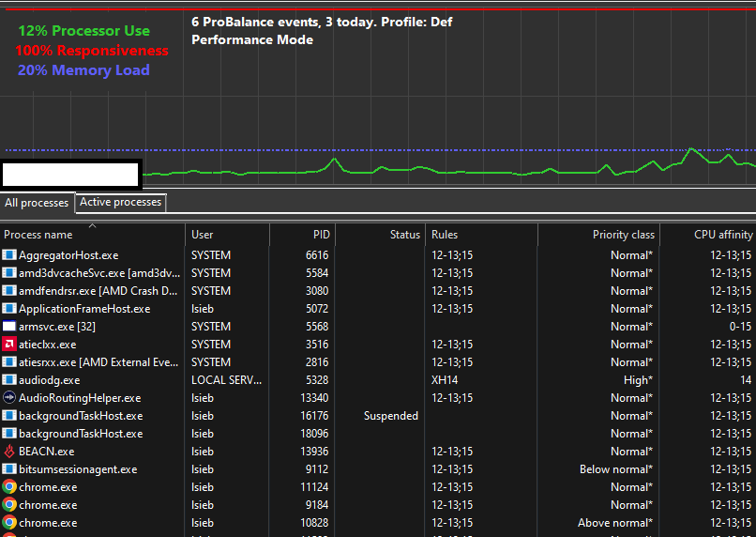Select the armsvc.exe [32] process name
This screenshot has height=537, width=756.
coord(57,327)
